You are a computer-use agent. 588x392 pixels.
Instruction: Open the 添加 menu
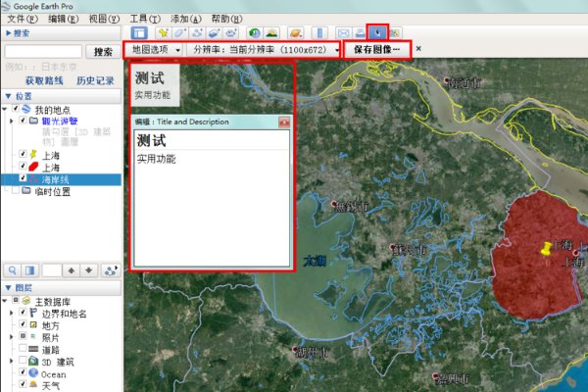point(186,19)
